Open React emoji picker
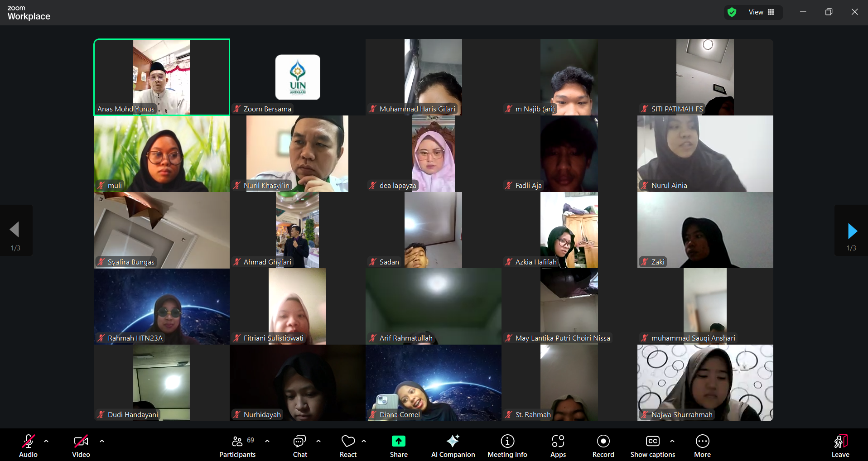 point(348,446)
